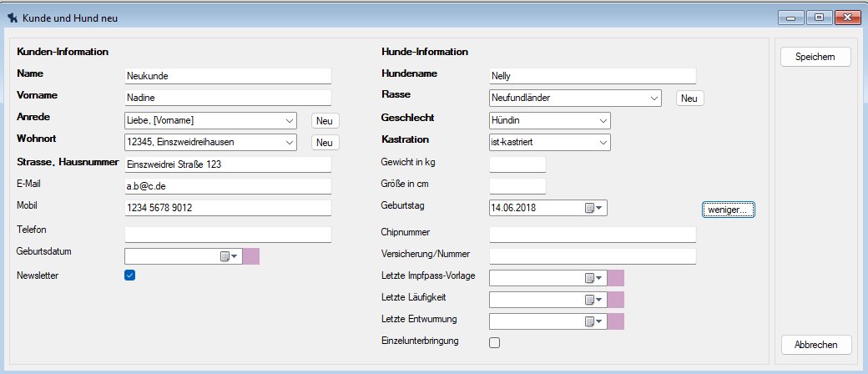The height and width of the screenshot is (374, 868).
Task: Open the Geburtsdatum calendar picker
Action: [229, 256]
